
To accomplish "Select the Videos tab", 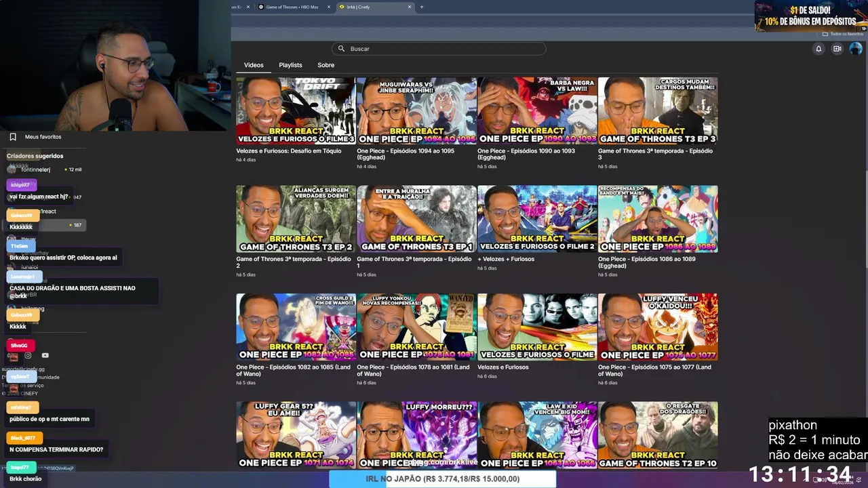I will [x=254, y=65].
